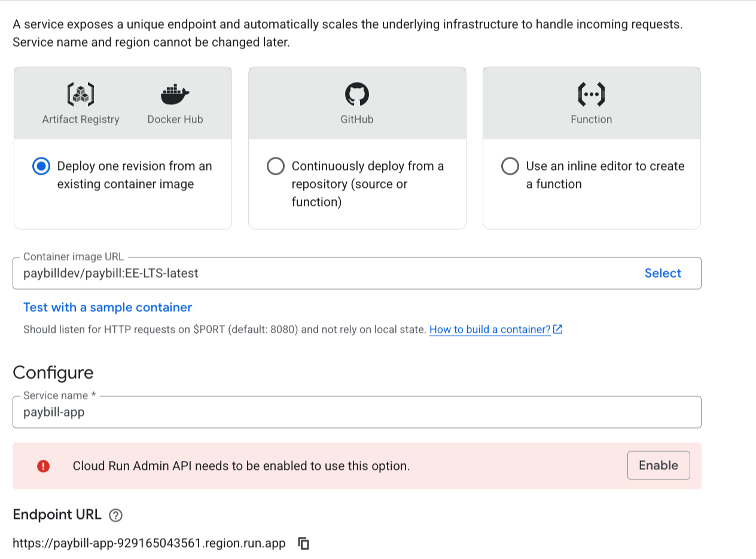Select use an inline editor to create function

(x=510, y=166)
